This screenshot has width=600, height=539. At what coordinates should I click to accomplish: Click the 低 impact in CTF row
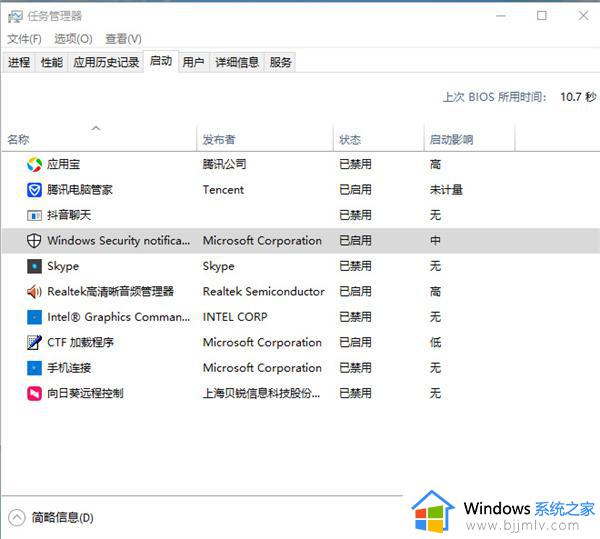(435, 343)
